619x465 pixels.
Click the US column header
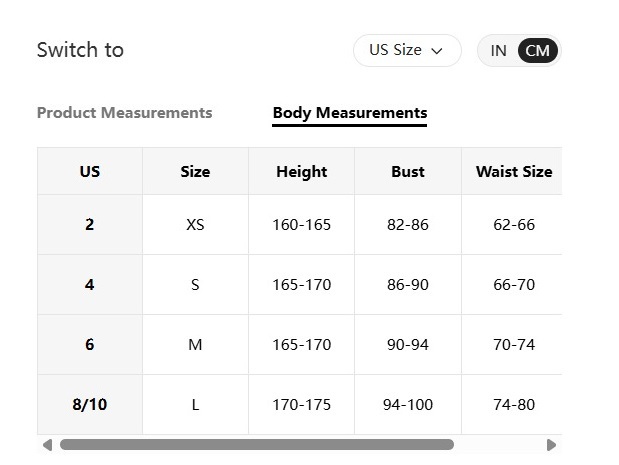[90, 172]
